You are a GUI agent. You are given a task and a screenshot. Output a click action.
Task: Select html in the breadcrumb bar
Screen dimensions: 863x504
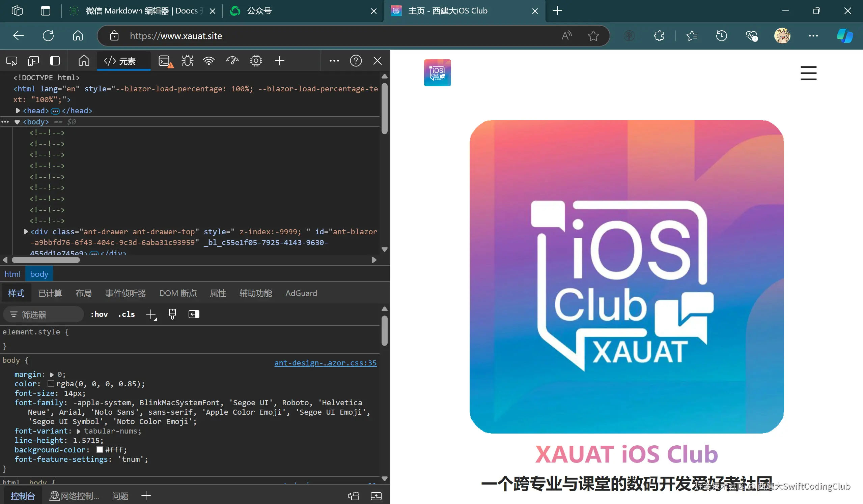[12, 274]
